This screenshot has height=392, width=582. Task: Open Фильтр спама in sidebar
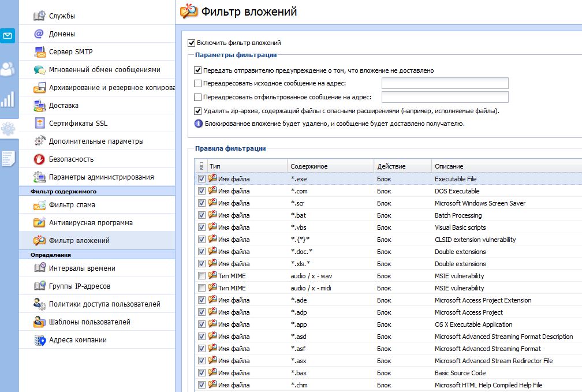point(72,205)
